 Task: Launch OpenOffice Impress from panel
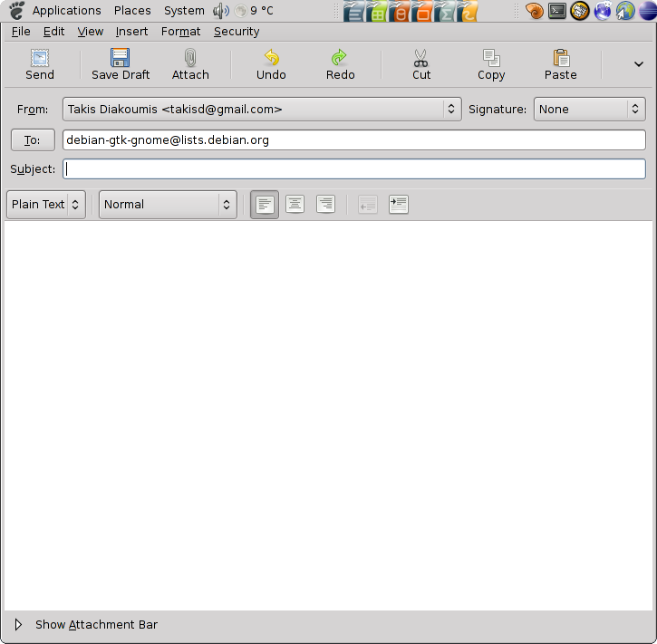pos(422,11)
